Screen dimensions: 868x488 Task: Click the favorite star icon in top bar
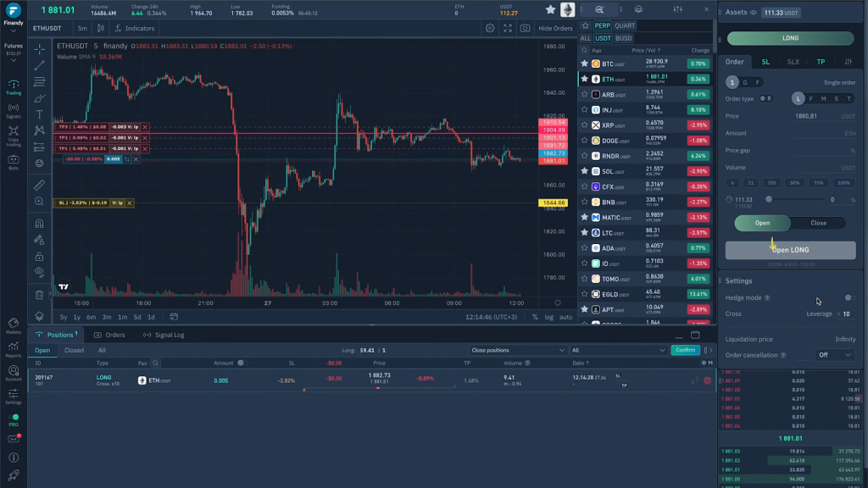[x=550, y=9]
